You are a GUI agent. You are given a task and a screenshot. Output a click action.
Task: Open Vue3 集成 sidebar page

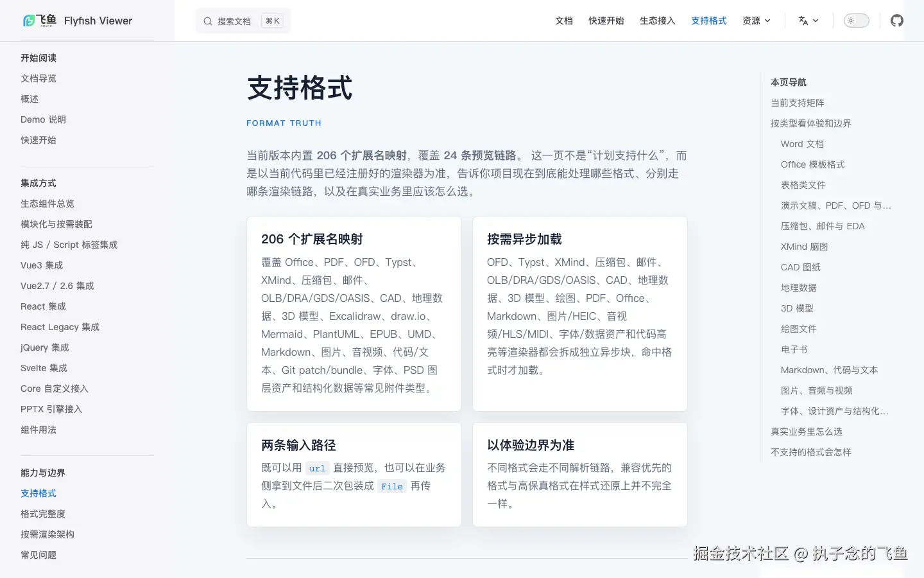42,265
